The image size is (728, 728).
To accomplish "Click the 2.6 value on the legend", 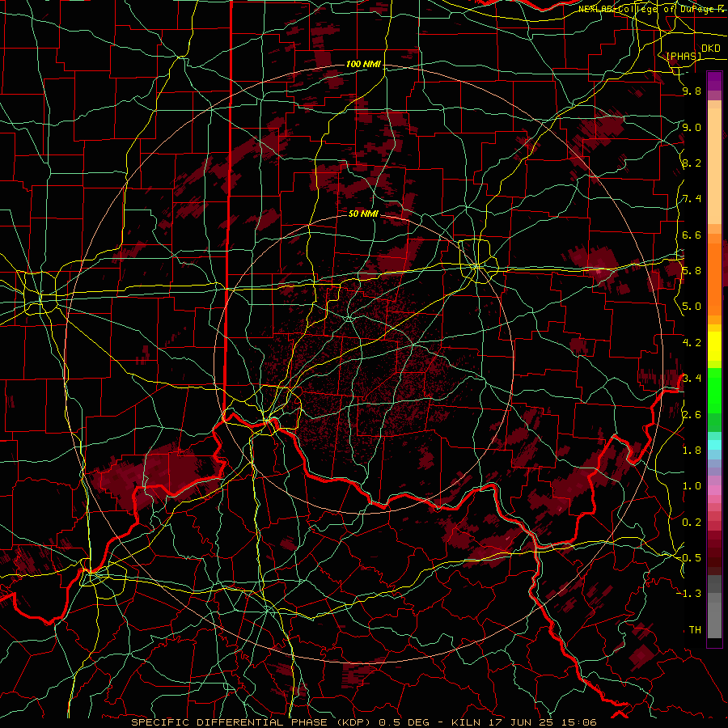I will 692,415.
